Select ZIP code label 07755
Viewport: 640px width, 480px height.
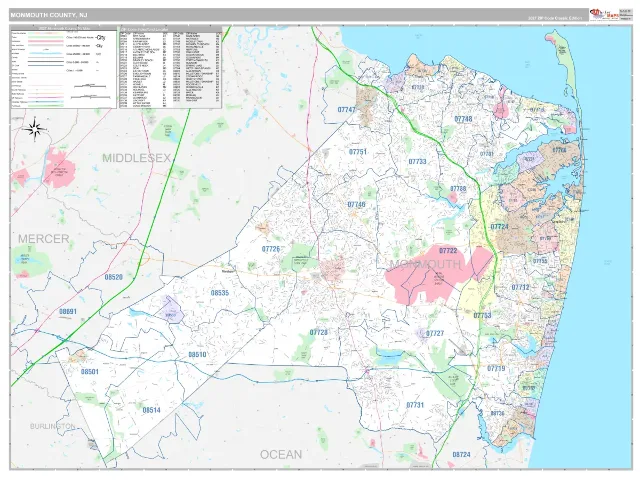[540, 261]
